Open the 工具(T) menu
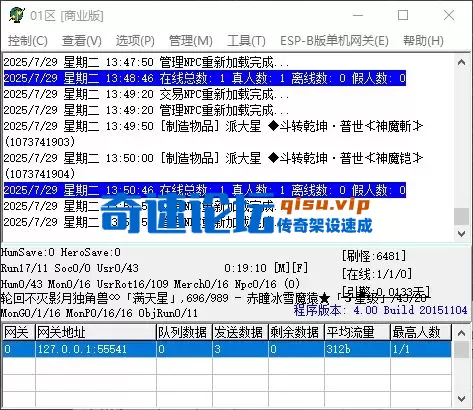Image resolution: width=473 pixels, height=410 pixels. pos(246,41)
